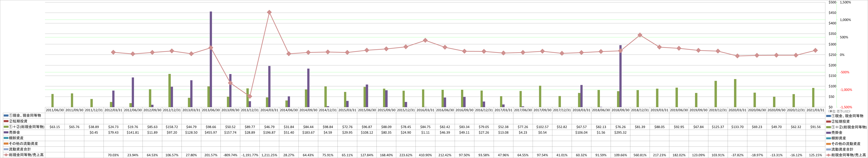Image resolution: width=868 pixels, height=158 pixels.
Task: Select the $63.15 total cash cell
Action: (55, 127)
